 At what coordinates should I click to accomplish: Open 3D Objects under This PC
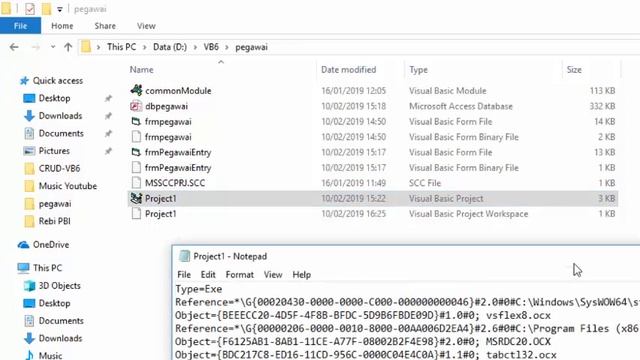60,285
